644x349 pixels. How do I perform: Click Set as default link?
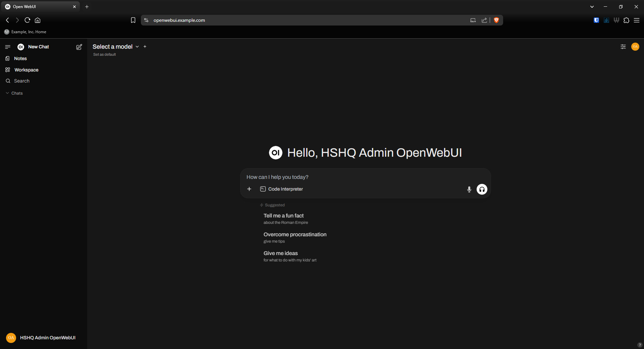point(104,54)
